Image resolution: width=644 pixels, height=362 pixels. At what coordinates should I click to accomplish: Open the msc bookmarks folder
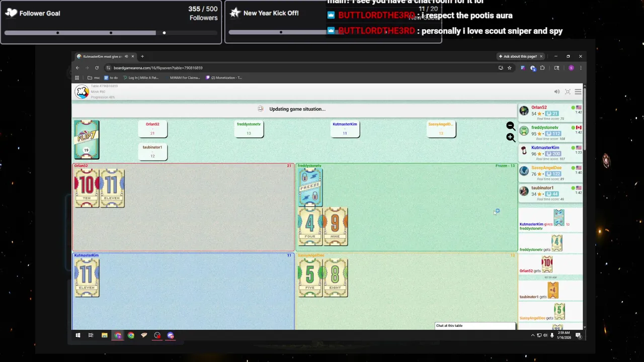(94, 78)
